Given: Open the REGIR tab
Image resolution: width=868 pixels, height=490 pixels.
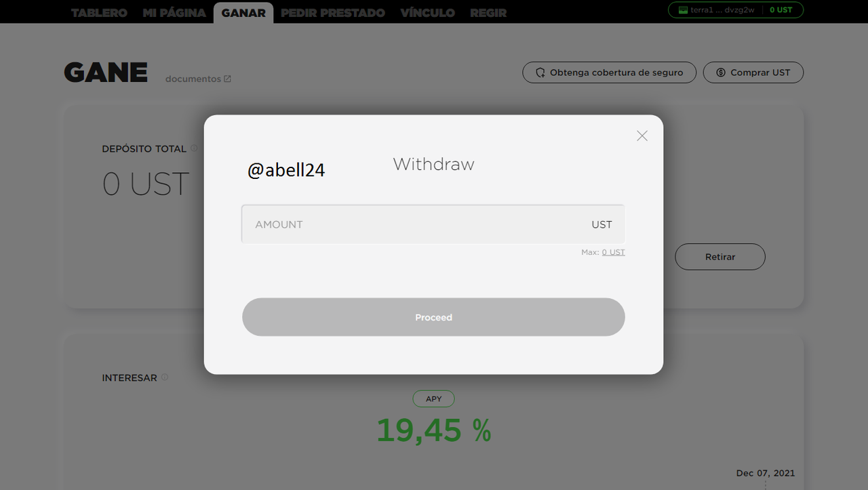Looking at the screenshot, I should click(x=488, y=13).
